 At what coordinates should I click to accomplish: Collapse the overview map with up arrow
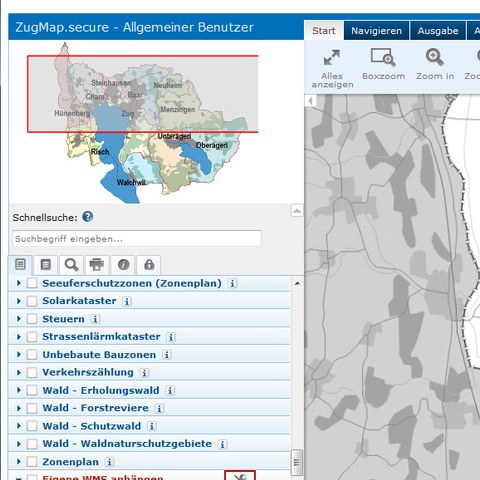[x=297, y=210]
